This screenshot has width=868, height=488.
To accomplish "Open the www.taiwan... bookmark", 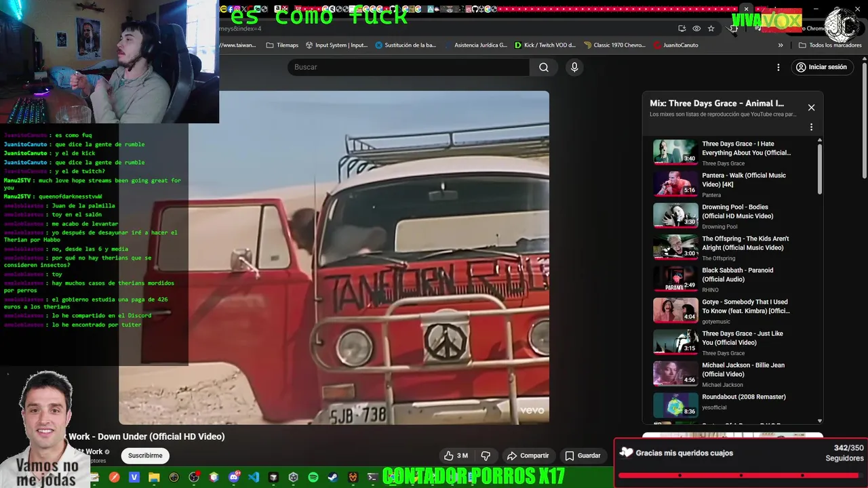I will [238, 45].
